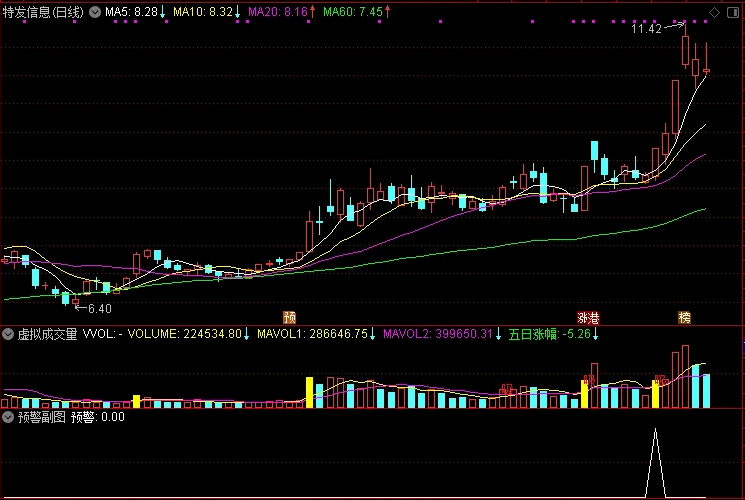Image resolution: width=745 pixels, height=500 pixels.
Task: Click the 预警副图 indicator name
Action: coord(42,417)
